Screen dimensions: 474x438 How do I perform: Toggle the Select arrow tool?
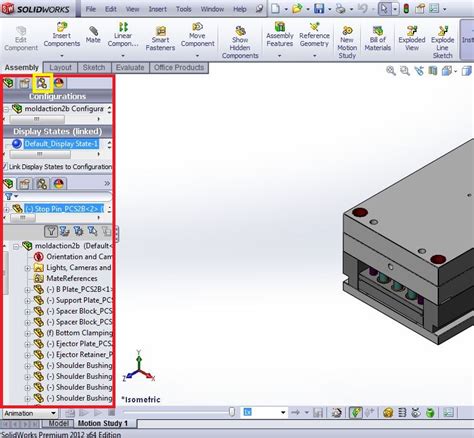tap(384, 9)
